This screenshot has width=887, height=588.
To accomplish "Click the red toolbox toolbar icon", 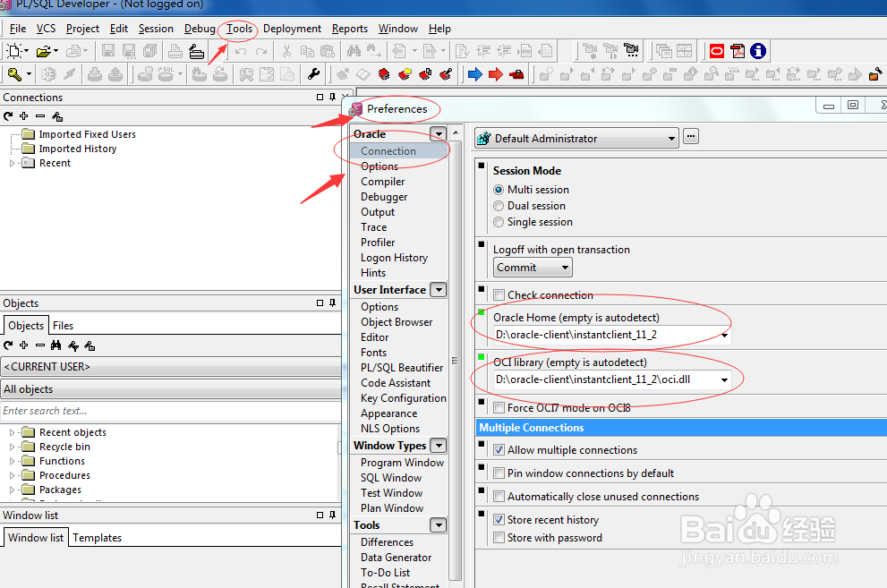I will [x=516, y=74].
